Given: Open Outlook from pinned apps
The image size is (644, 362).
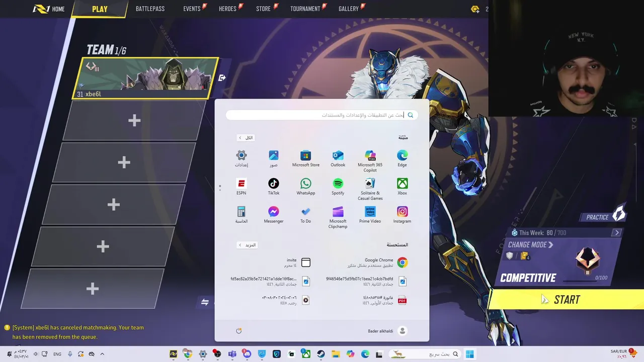Looking at the screenshot, I should tap(338, 158).
